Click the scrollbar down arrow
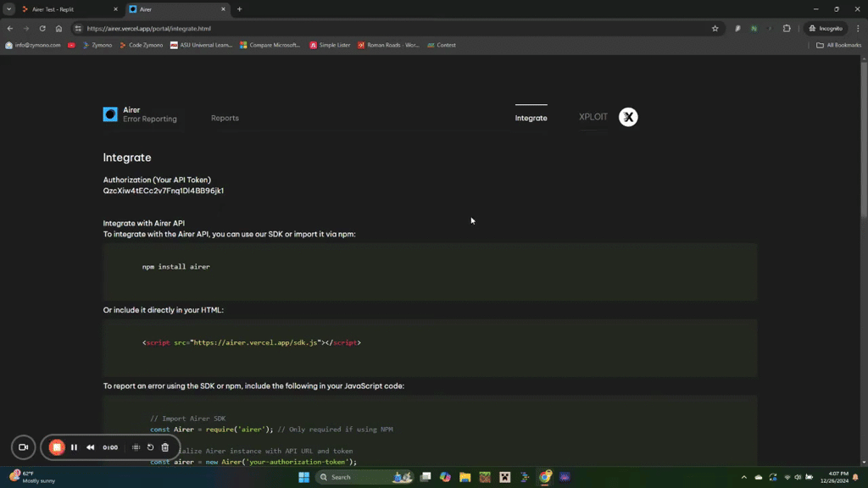Screen dimensions: 868x488 (864, 463)
